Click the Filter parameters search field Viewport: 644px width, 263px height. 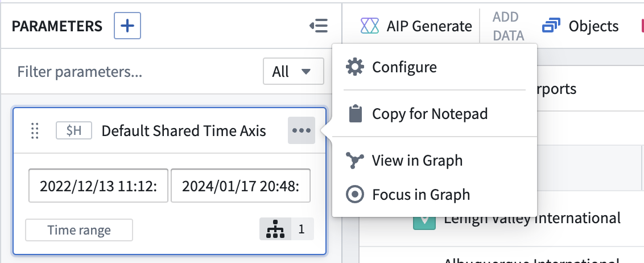pyautogui.click(x=135, y=72)
